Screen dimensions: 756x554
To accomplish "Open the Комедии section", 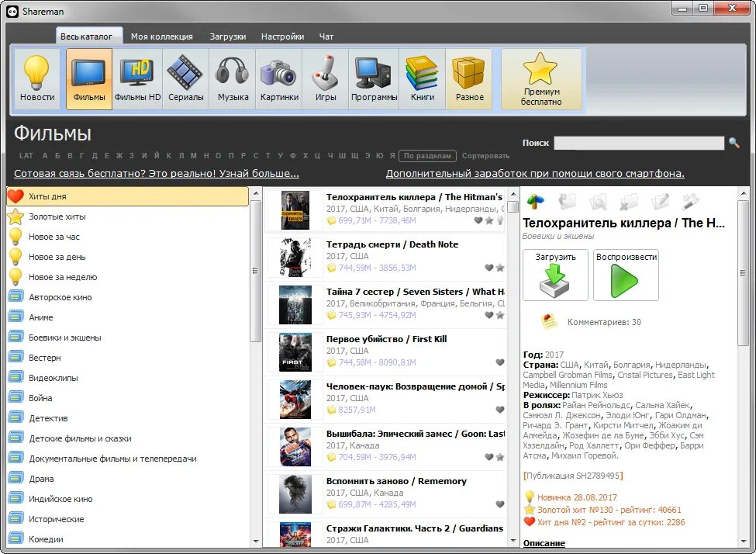I will coord(128,539).
